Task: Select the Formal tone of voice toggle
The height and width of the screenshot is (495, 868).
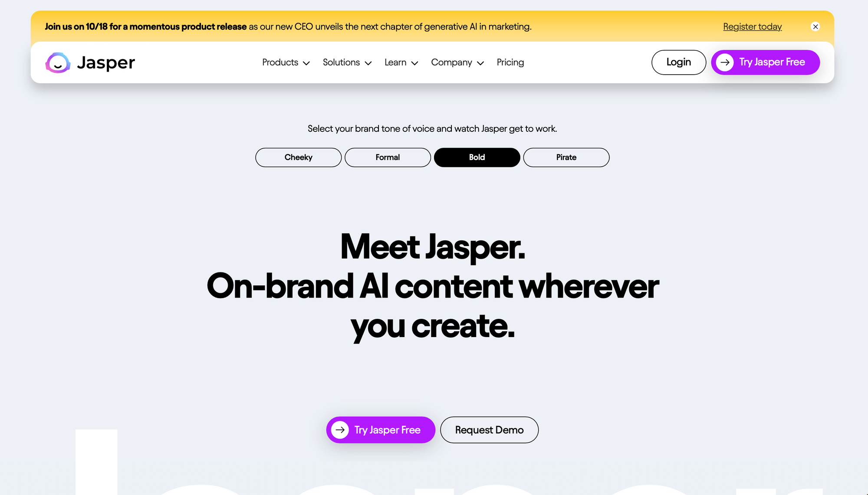Action: point(388,157)
